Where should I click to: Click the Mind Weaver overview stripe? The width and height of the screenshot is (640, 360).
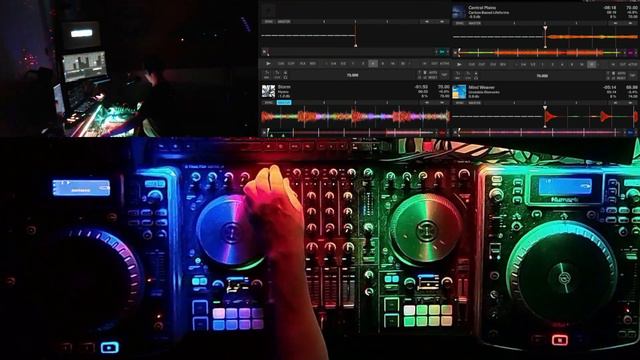[x=541, y=132]
